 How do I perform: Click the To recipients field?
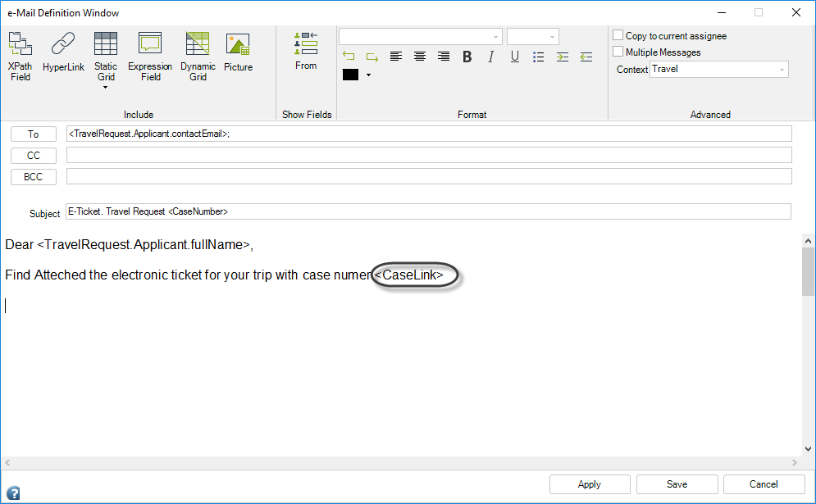point(429,134)
